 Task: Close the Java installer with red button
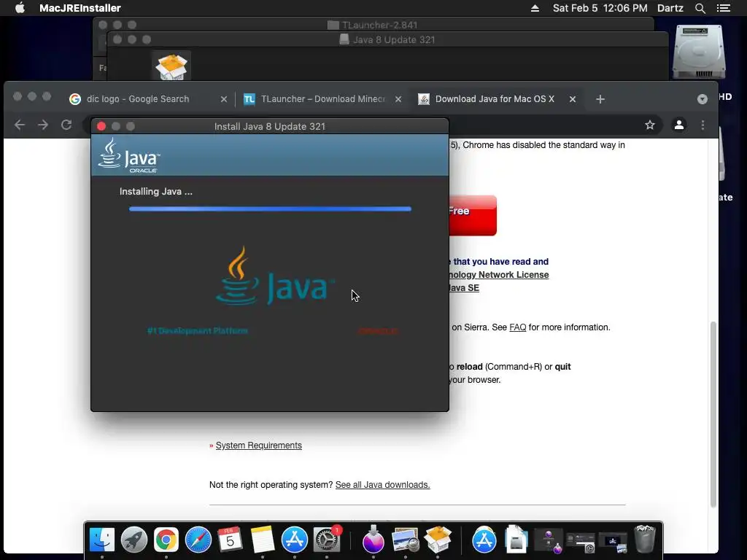point(101,126)
